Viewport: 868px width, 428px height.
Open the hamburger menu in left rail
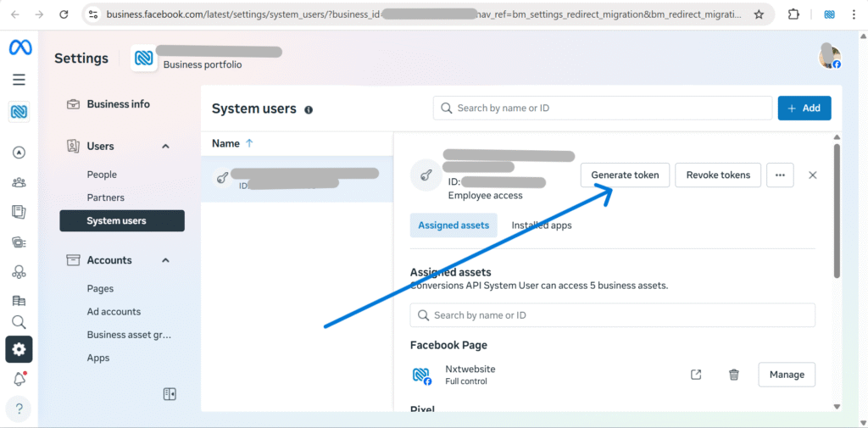click(x=19, y=80)
